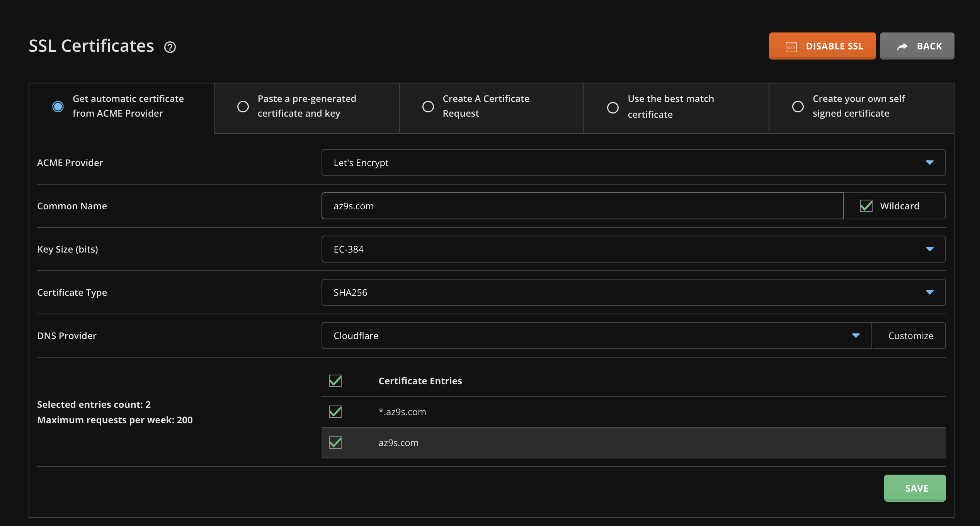This screenshot has width=980, height=526.
Task: Click the DNS Provider label
Action: pos(67,336)
